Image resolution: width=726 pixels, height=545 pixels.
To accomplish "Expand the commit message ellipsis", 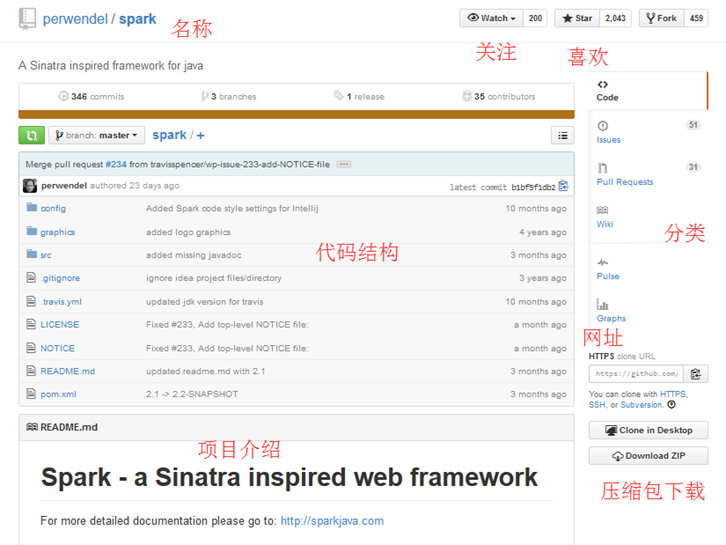I will (x=344, y=164).
